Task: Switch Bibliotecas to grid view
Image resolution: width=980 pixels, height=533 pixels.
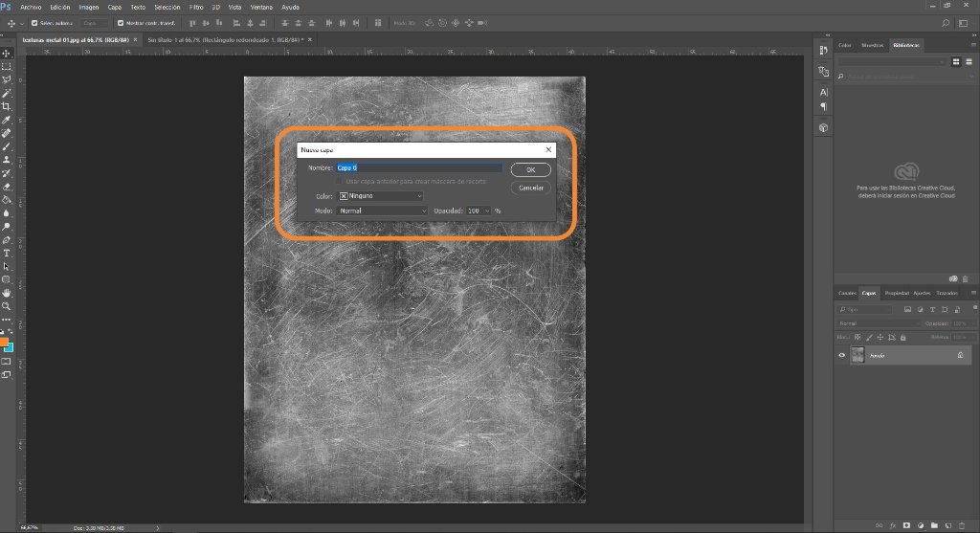Action: point(956,62)
